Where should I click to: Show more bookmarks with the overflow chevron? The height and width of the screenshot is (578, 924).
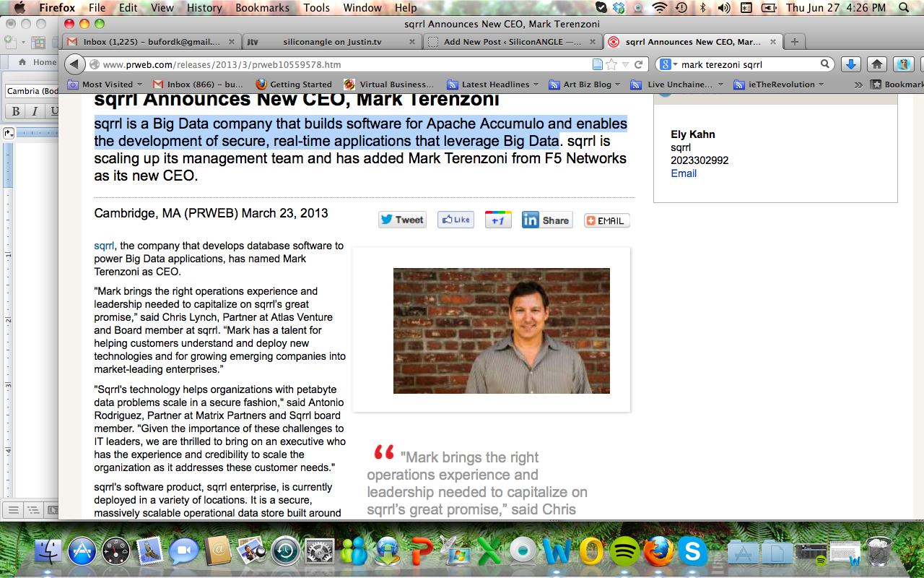[x=858, y=85]
